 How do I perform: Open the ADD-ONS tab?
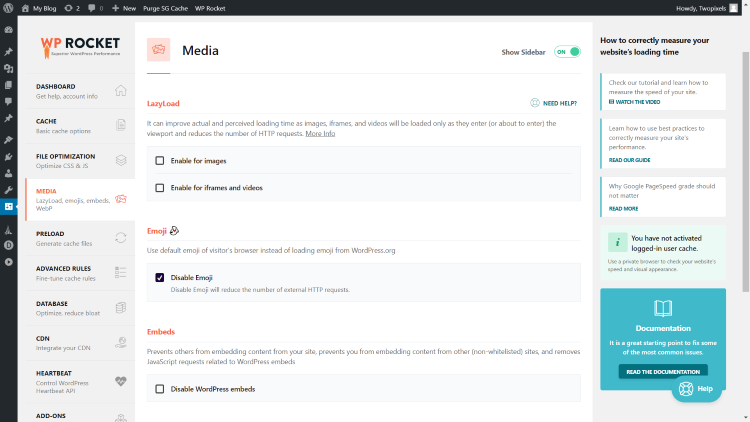[x=80, y=414]
